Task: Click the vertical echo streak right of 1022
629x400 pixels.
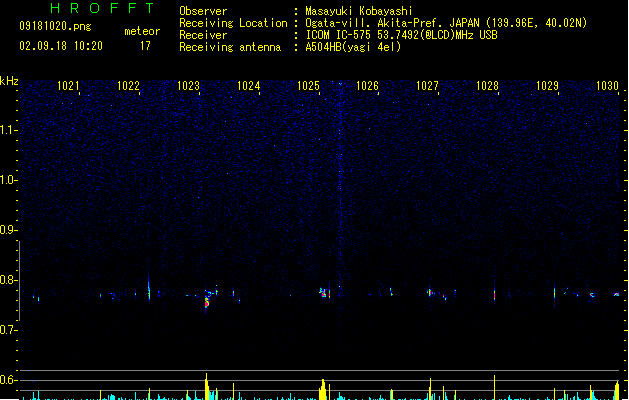Action: (x=149, y=287)
